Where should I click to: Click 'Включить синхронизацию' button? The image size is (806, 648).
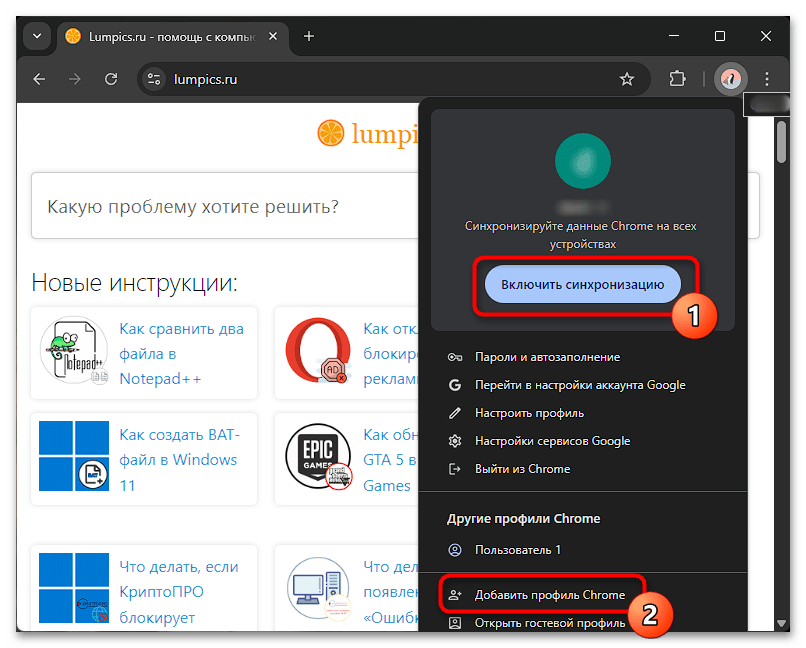click(x=582, y=284)
